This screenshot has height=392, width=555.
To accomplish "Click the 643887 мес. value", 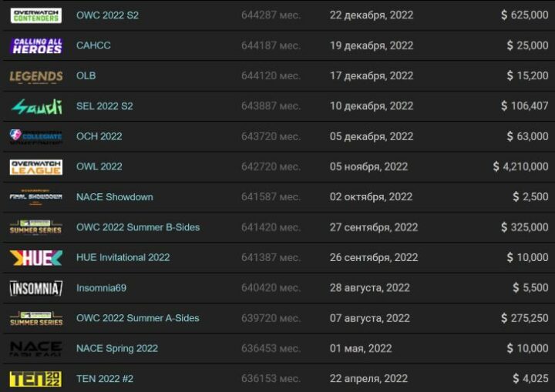I will click(x=271, y=106).
